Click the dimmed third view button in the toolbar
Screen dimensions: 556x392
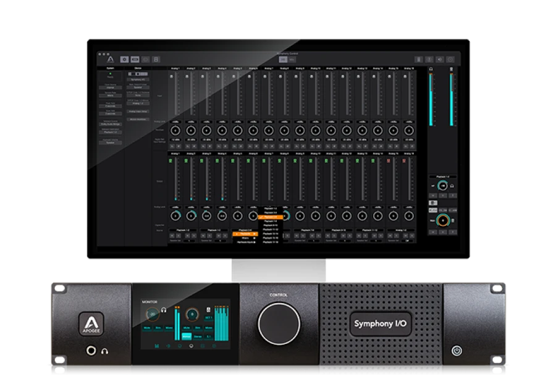pos(146,59)
